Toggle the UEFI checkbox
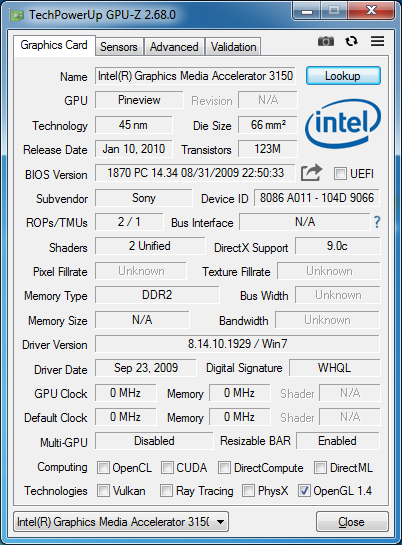Screen dimensions: 402x545 coord(340,173)
